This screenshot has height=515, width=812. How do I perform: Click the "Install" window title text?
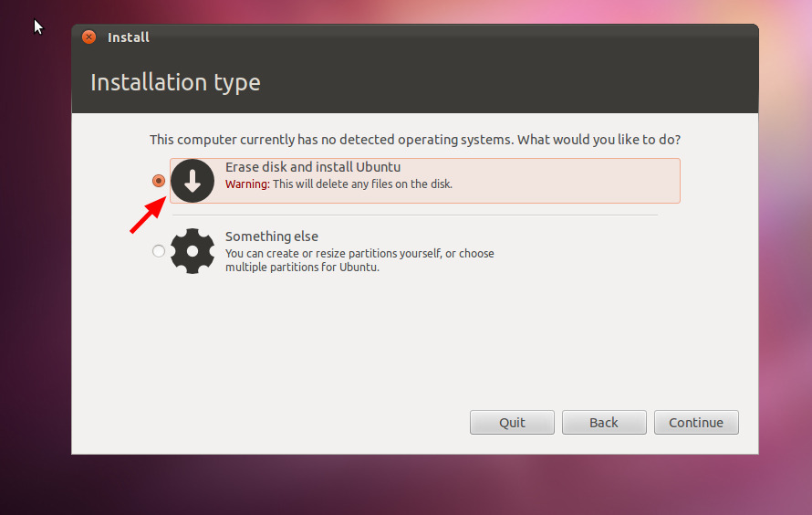pos(129,37)
